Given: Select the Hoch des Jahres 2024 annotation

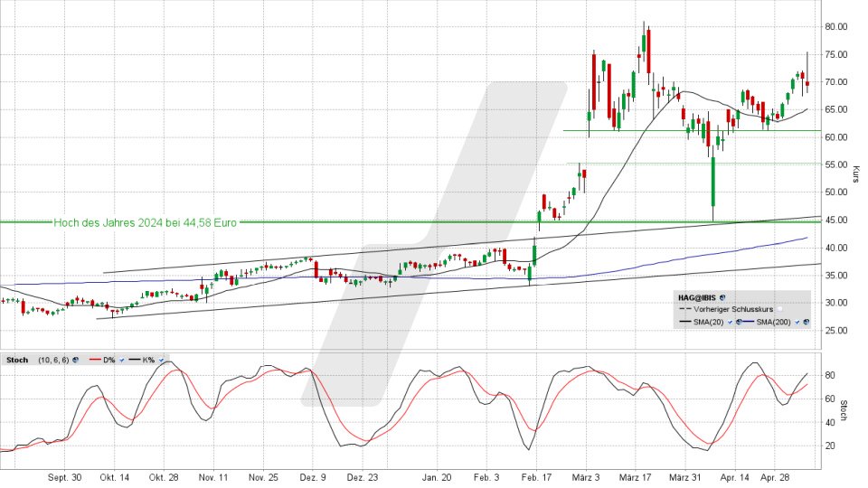Looking at the screenshot, I should [145, 222].
